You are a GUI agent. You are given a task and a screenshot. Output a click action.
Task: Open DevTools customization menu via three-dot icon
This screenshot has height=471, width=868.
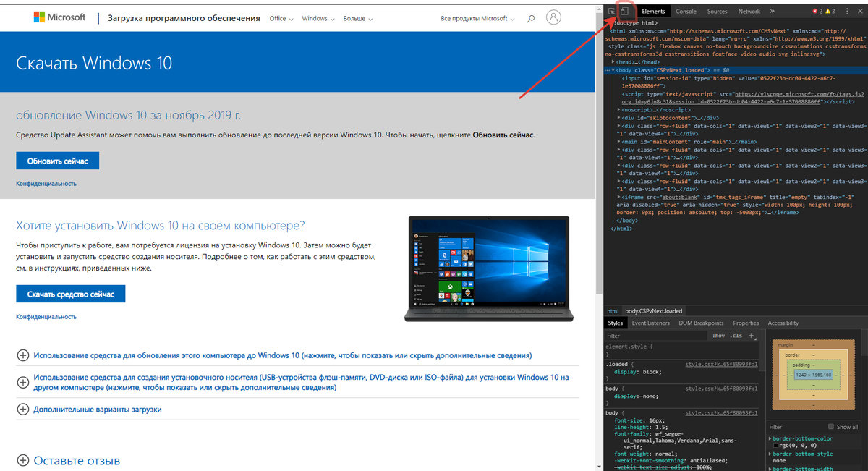(846, 10)
